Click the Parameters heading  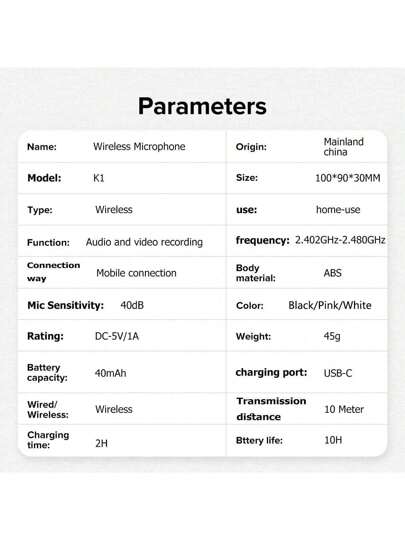click(x=202, y=106)
